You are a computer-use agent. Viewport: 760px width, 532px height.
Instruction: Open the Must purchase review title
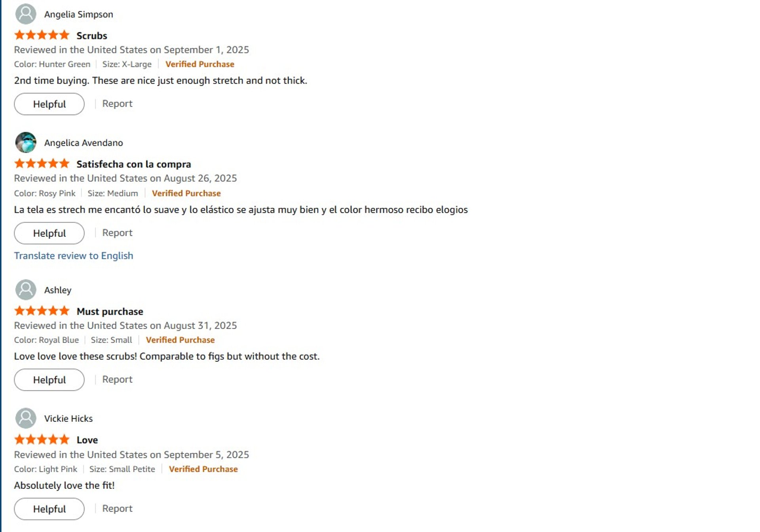click(110, 312)
